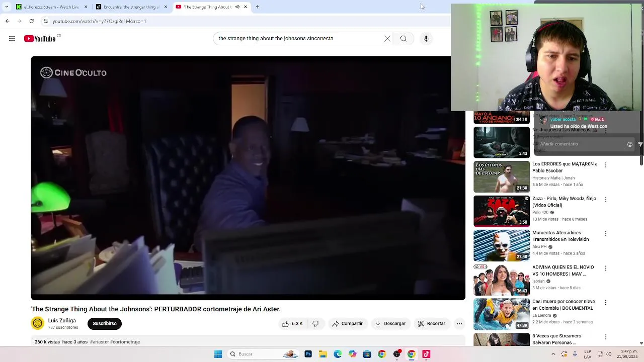Viewport: 644px width, 362px height.
Task: Open Casi muero por conocer nieve documentary
Action: [x=563, y=305]
